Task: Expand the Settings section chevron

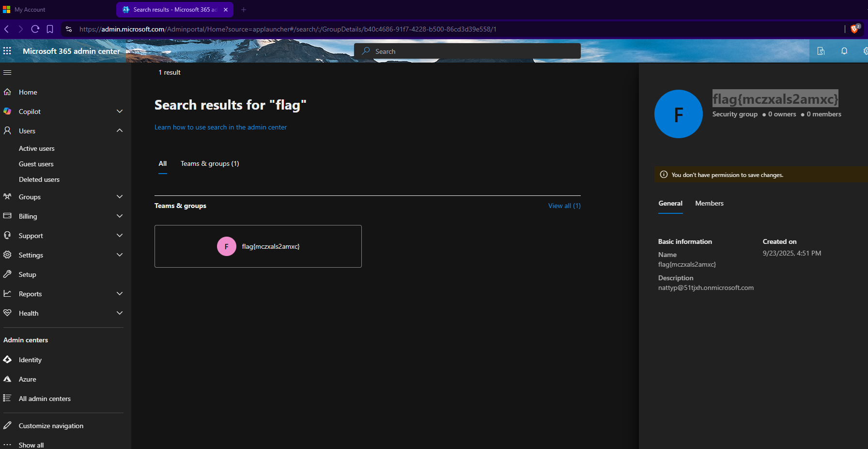Action: coord(120,255)
